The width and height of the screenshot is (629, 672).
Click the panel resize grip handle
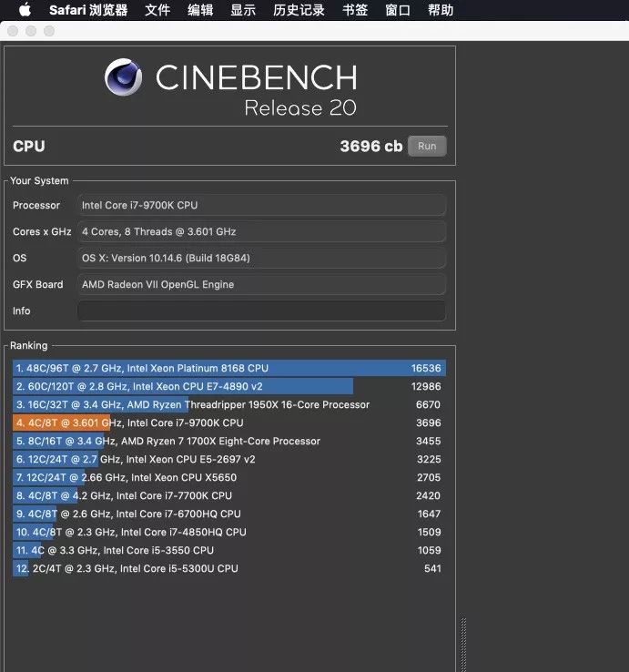(x=463, y=645)
